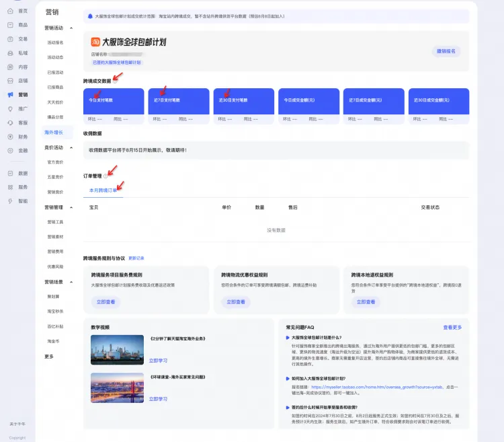Click the 营销 megaphone icon
504x442 pixels.
10,95
